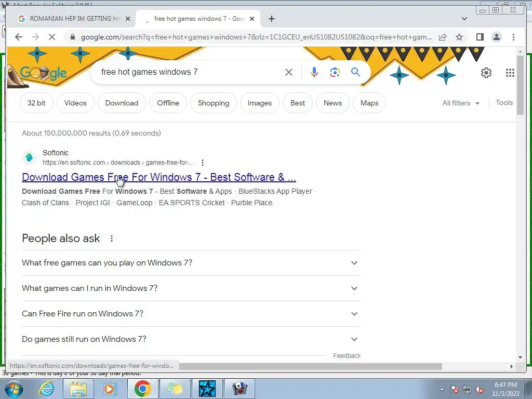Open Chrome's three-dot menu

pos(514,37)
